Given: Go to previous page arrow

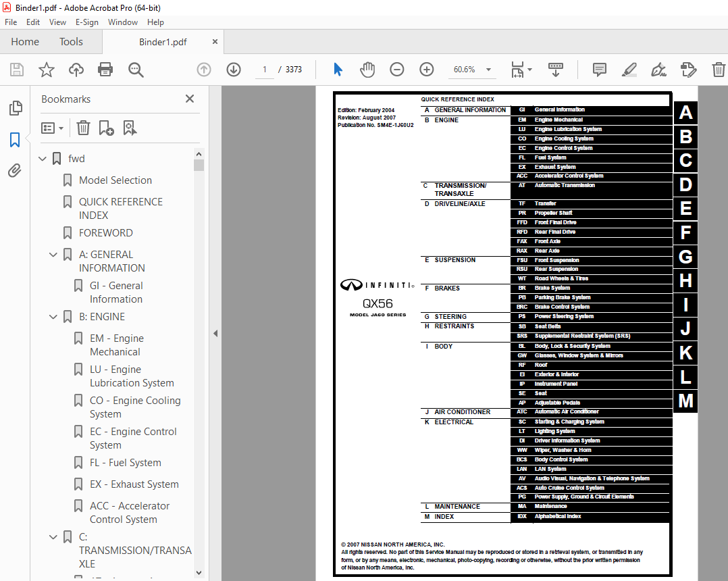Looking at the screenshot, I should [x=204, y=70].
